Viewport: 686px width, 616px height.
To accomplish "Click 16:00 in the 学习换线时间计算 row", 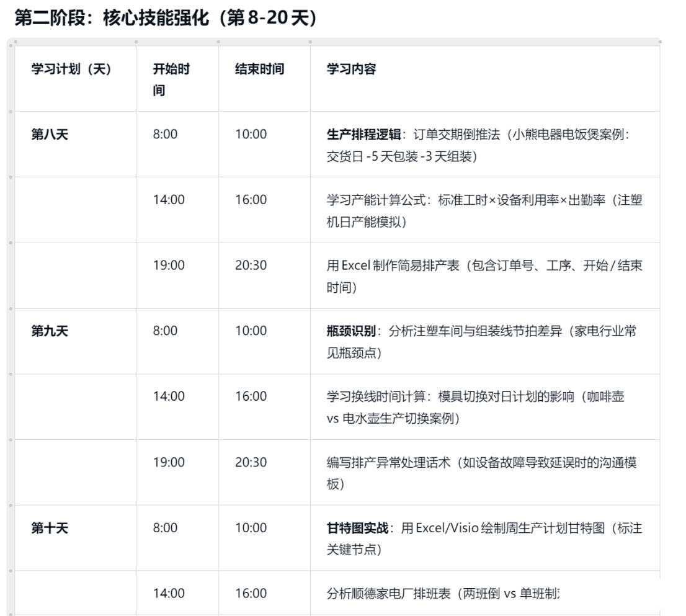I will pos(251,396).
